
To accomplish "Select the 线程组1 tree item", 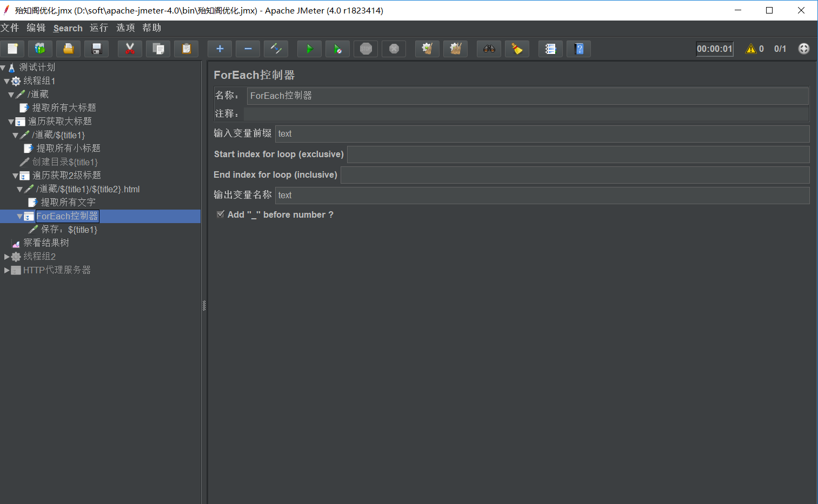I will point(39,81).
